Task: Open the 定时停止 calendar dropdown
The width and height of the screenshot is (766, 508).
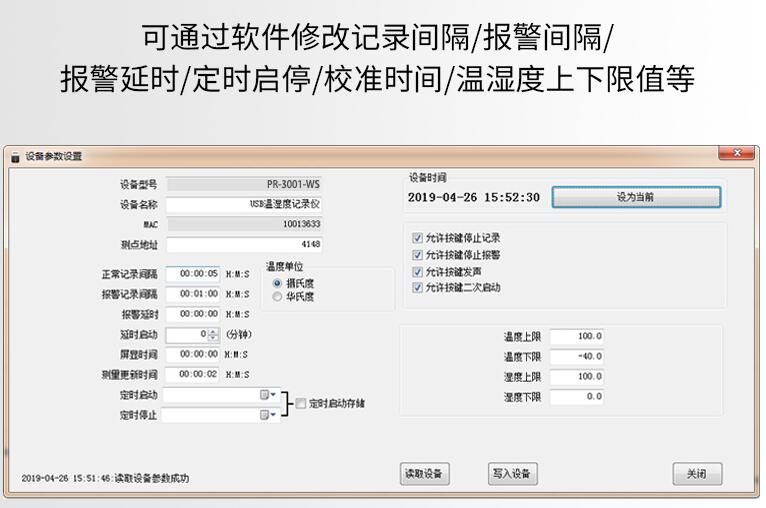Action: tap(268, 415)
